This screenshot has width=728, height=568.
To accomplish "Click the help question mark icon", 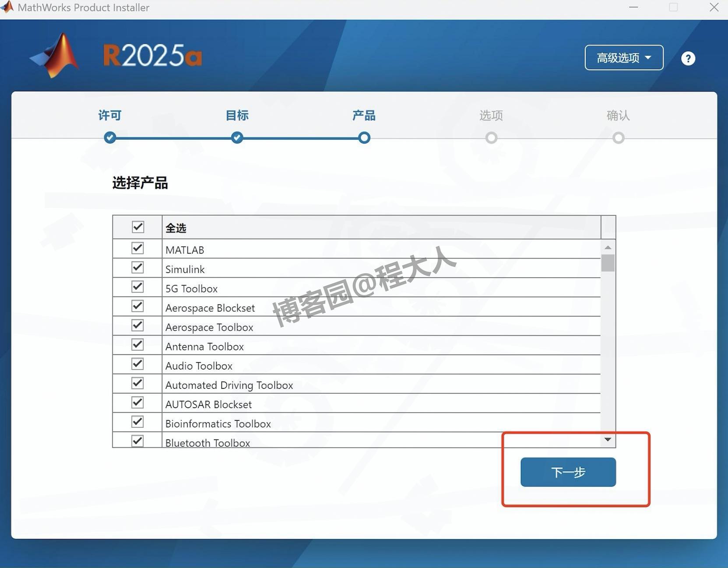I will tap(687, 58).
